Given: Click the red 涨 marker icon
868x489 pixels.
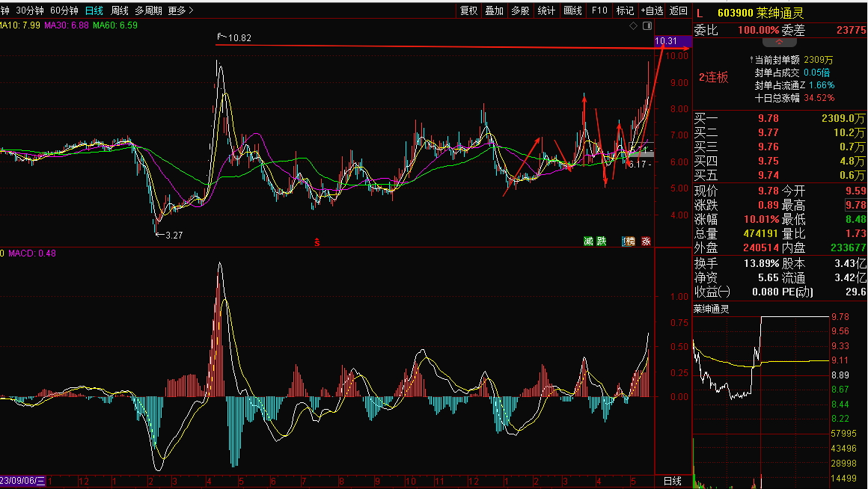Looking at the screenshot, I should click(646, 242).
